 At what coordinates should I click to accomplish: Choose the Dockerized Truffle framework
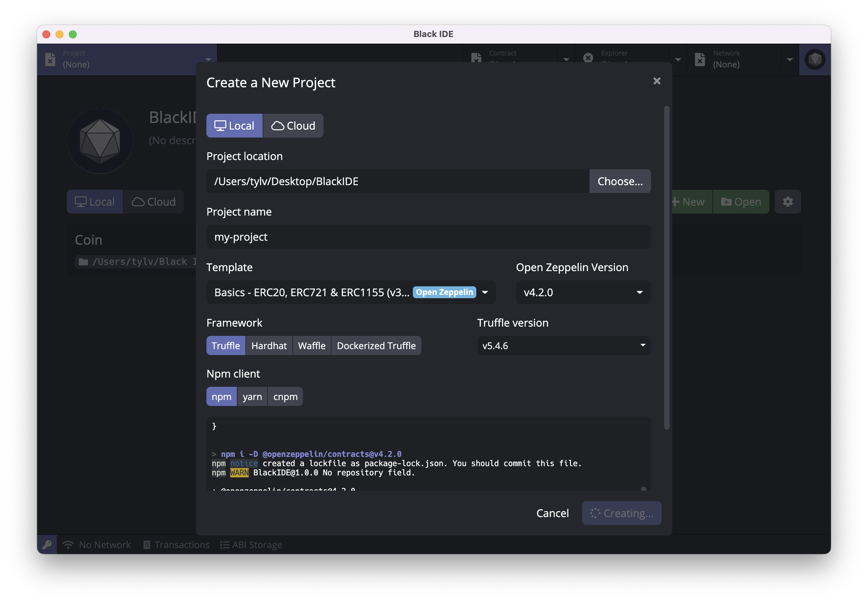376,346
